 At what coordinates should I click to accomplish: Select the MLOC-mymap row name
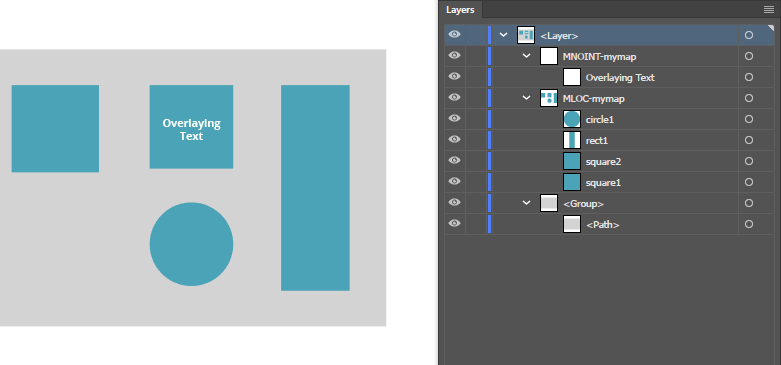[x=594, y=99]
